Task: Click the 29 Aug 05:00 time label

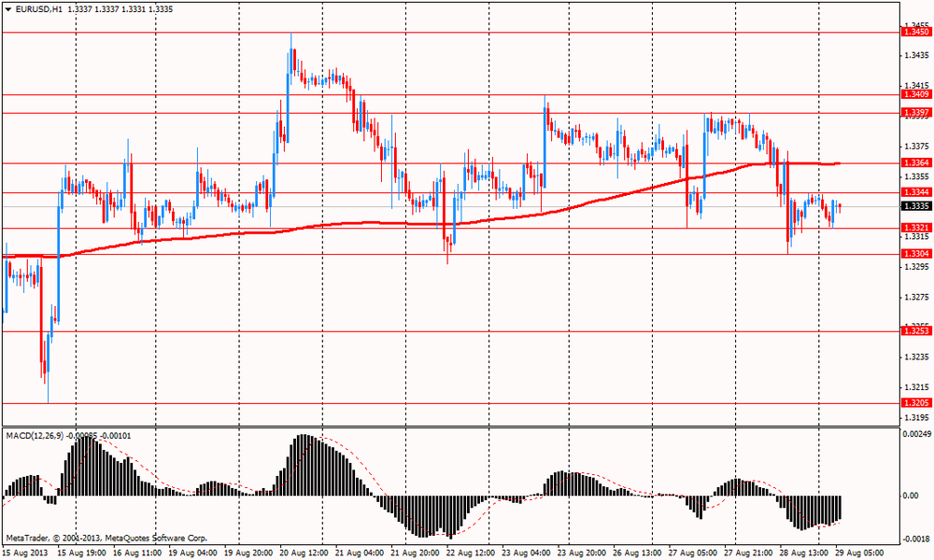Action: tap(859, 553)
